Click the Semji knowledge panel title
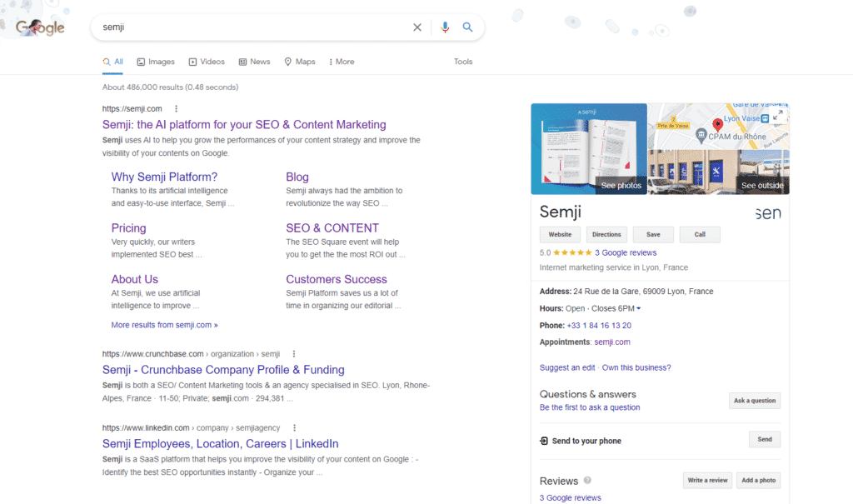This screenshot has width=853, height=504. [561, 212]
